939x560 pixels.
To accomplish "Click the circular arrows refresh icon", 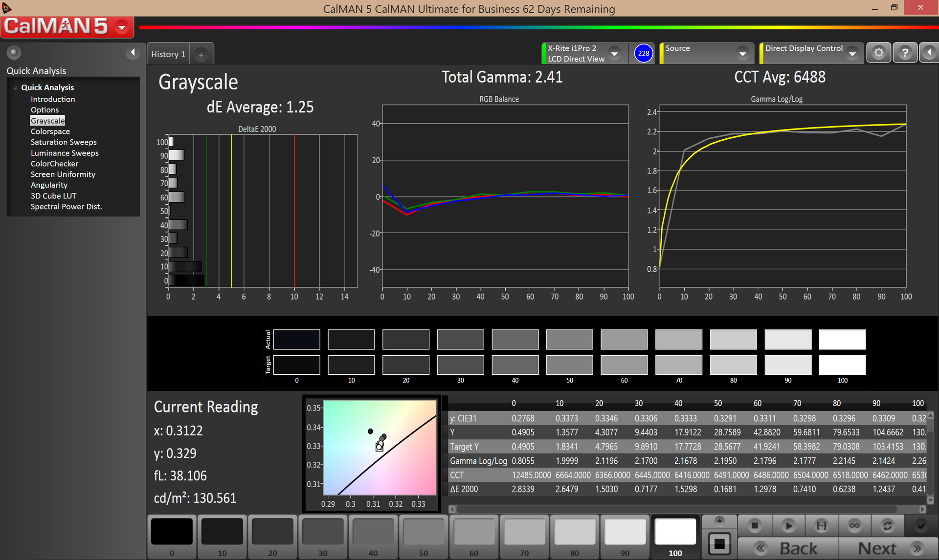I will point(887,526).
